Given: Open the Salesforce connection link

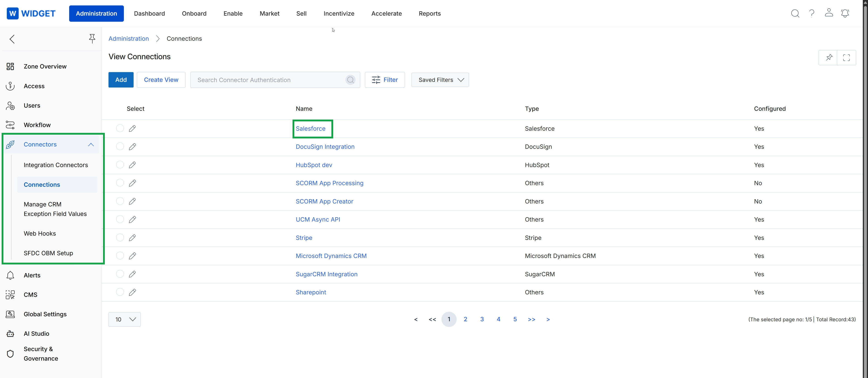Looking at the screenshot, I should pos(310,129).
